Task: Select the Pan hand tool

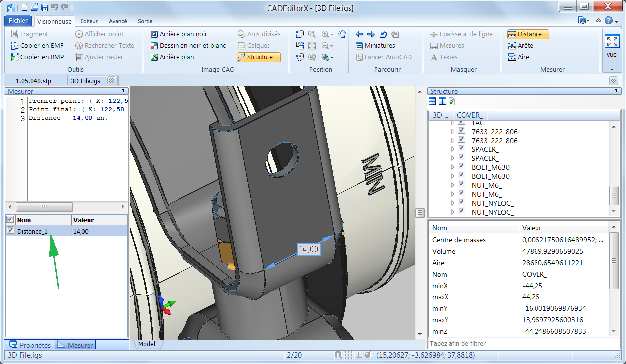Action: 342,34
